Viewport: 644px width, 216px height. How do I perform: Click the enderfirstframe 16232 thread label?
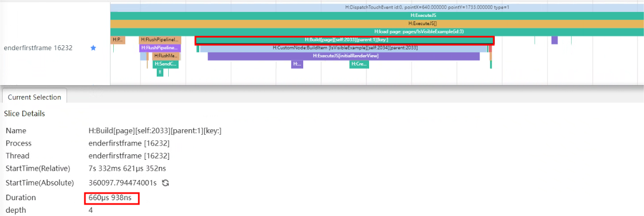(x=38, y=48)
